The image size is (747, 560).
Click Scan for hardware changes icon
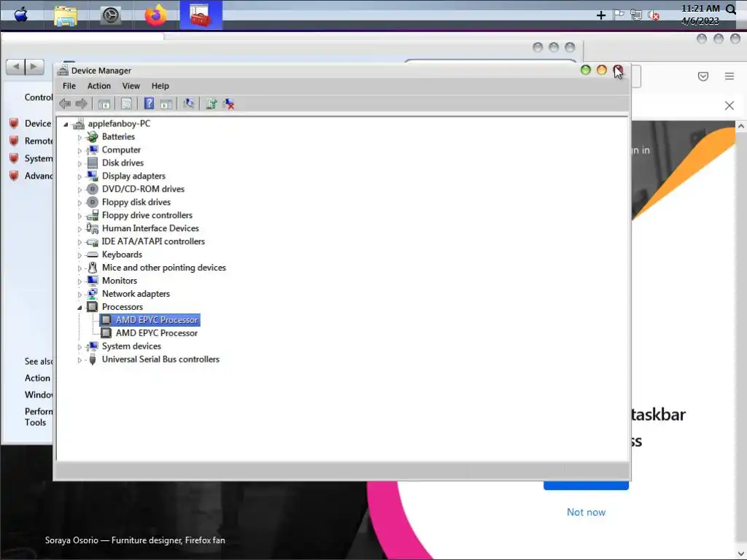click(x=189, y=104)
